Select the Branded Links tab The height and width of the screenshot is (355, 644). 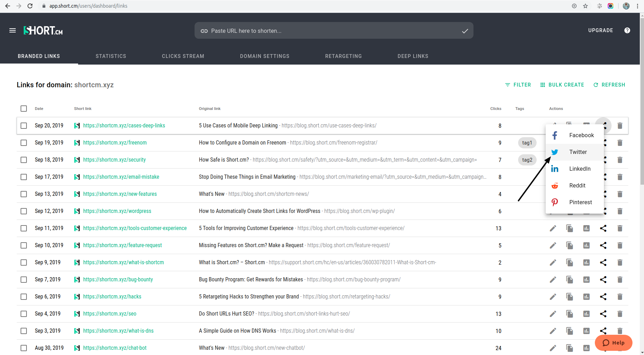tap(39, 56)
